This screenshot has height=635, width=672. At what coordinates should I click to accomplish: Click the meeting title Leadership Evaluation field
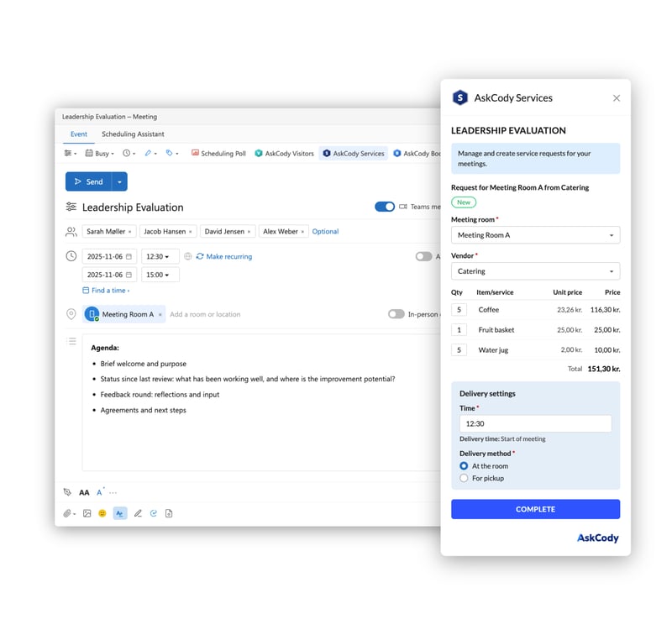coord(133,207)
